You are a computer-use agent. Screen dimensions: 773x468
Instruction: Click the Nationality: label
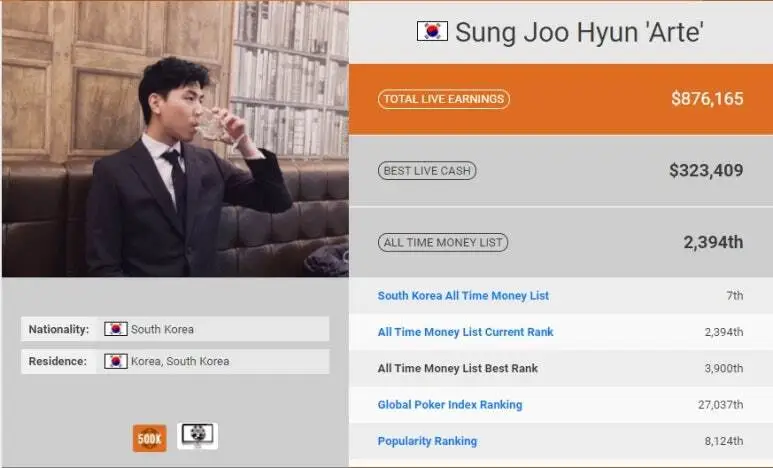coord(59,329)
